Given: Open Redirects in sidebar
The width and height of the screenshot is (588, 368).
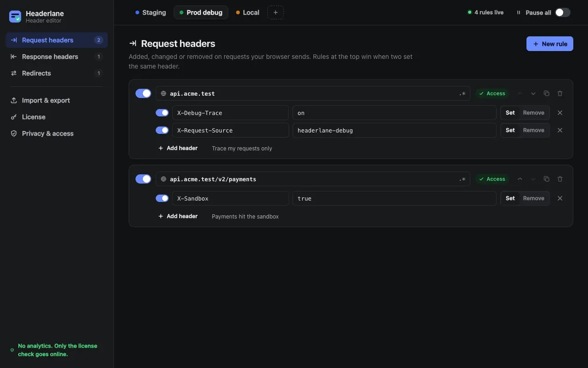Looking at the screenshot, I should (x=57, y=73).
